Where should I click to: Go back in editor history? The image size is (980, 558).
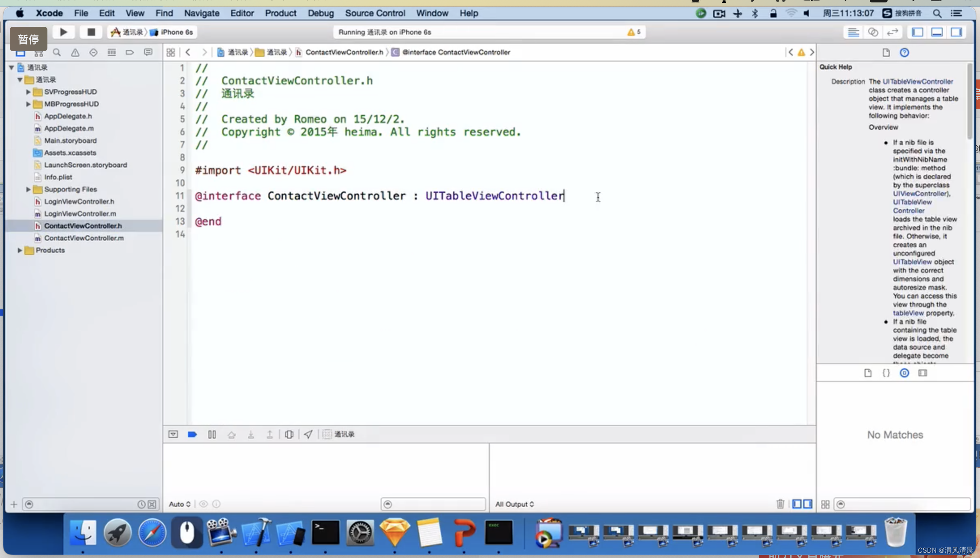pos(188,52)
